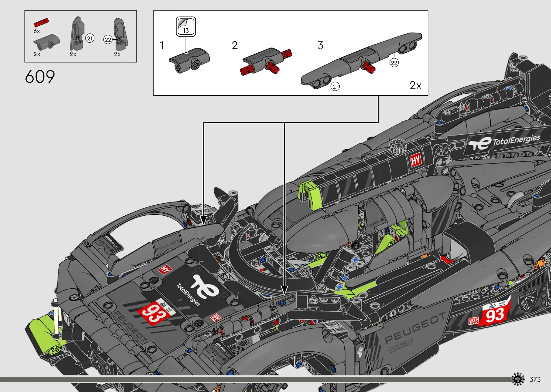Screen dimensions: 551x392
Task: Click the curved gray panel part marked 2x
Action: pyautogui.click(x=47, y=42)
